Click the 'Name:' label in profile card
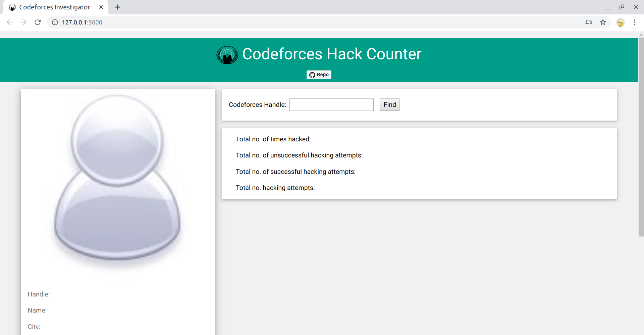This screenshot has width=644, height=335. 37,310
